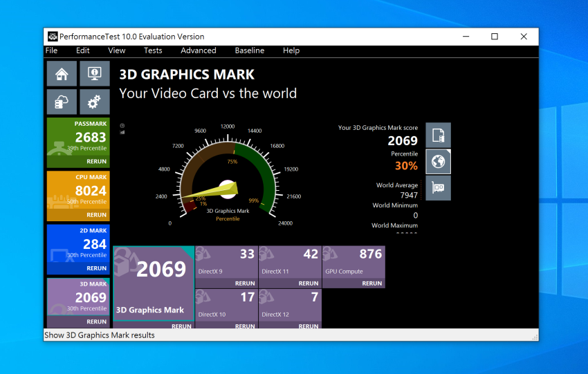The image size is (588, 374).
Task: Rerun the DirectX 11 test
Action: pyautogui.click(x=309, y=283)
